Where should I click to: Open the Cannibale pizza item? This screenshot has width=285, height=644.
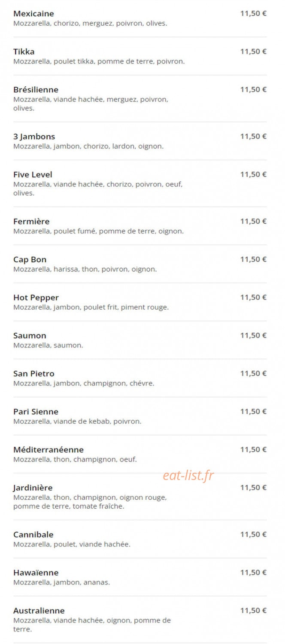(33, 535)
